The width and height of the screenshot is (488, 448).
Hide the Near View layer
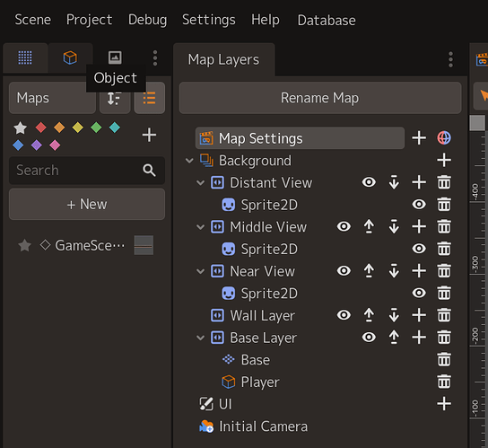(344, 271)
